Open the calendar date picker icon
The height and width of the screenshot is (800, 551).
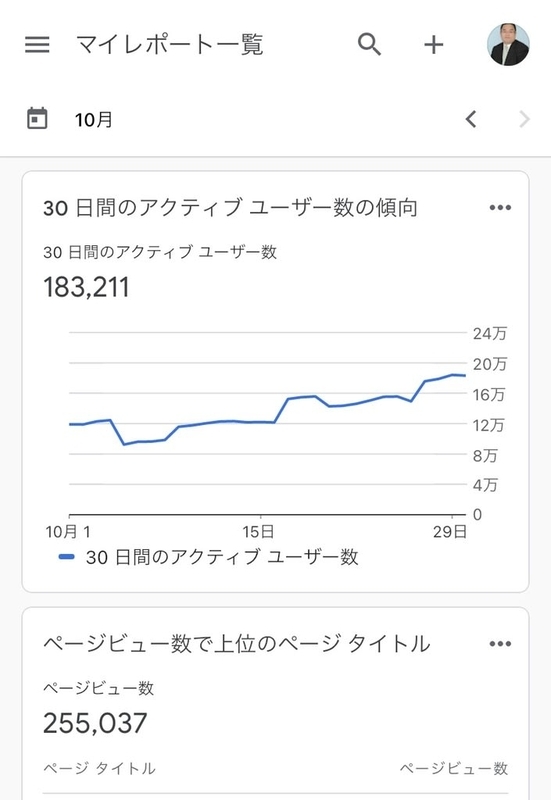click(x=37, y=118)
